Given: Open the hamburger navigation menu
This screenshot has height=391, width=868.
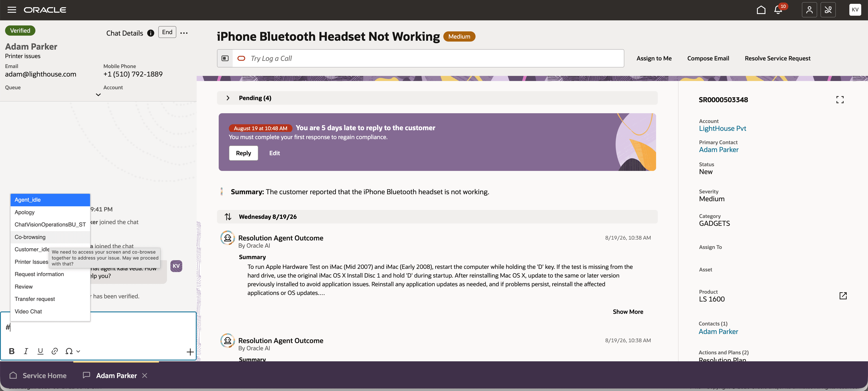Looking at the screenshot, I should click(12, 10).
